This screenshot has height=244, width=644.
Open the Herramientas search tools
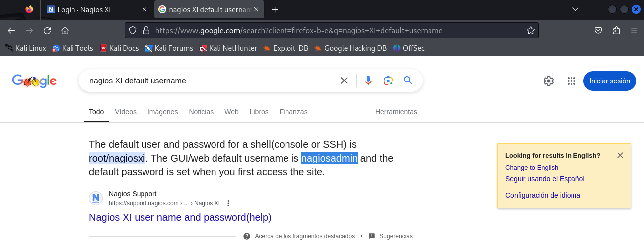pyautogui.click(x=396, y=112)
